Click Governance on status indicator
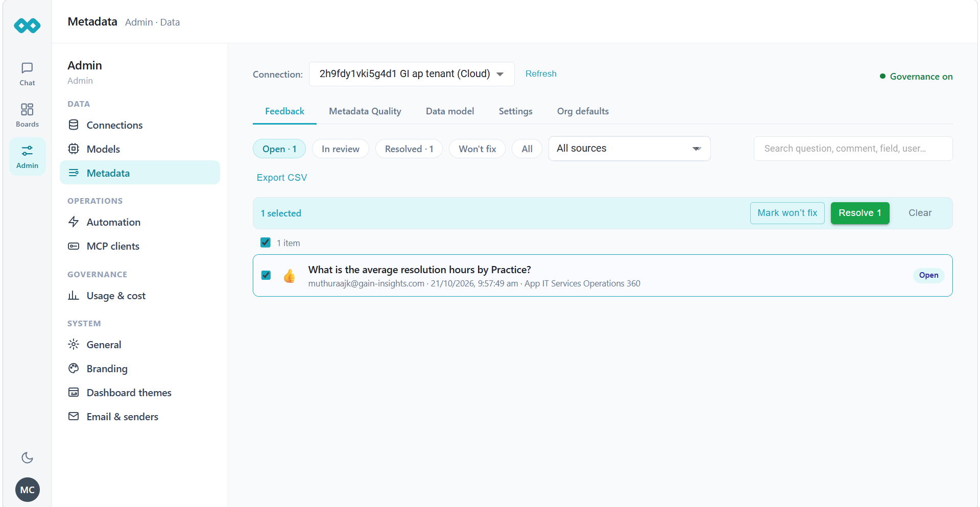 click(916, 77)
